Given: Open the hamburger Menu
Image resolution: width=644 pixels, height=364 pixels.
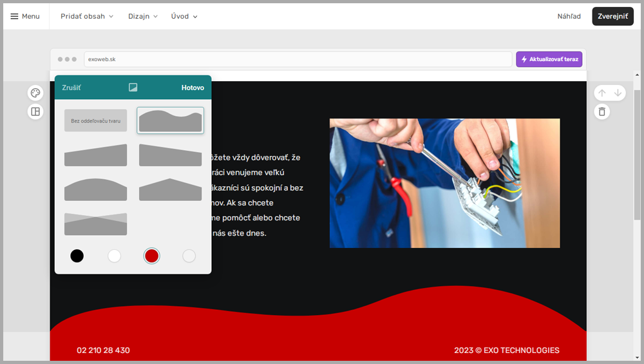Looking at the screenshot, I should click(x=25, y=16).
